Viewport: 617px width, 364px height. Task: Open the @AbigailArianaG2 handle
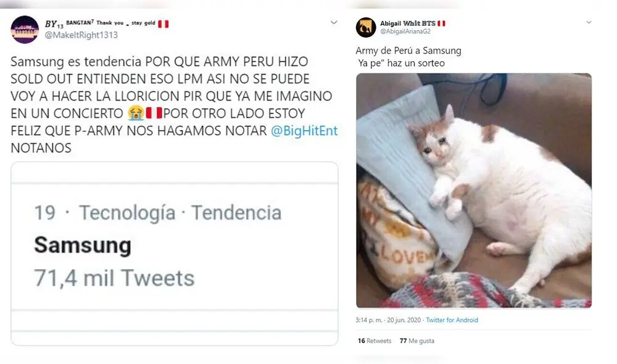(x=405, y=31)
